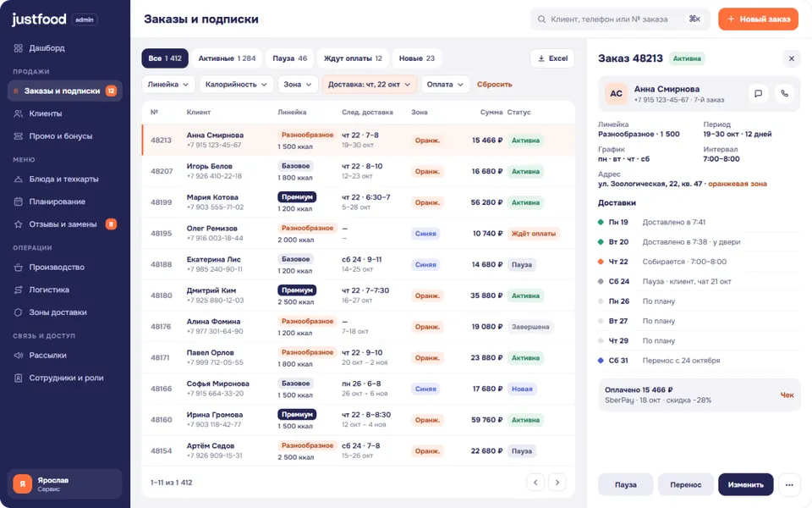The height and width of the screenshot is (508, 812).
Task: Sort by the Сумма column header
Action: click(x=491, y=113)
